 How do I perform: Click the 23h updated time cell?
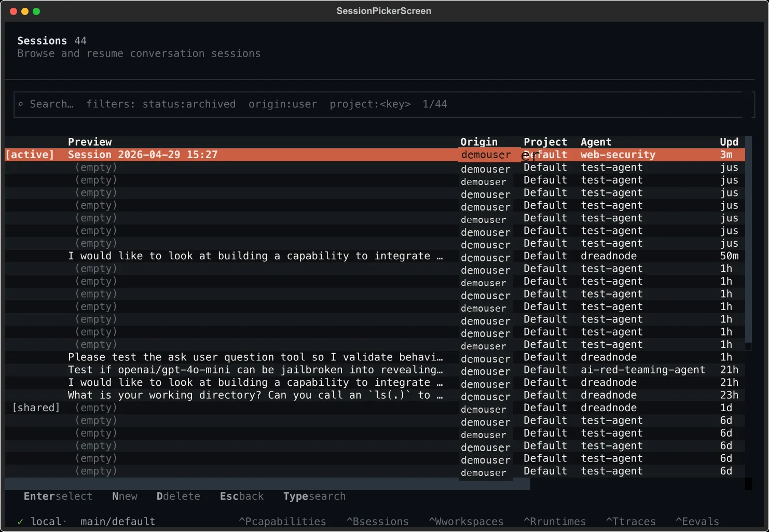[x=729, y=395]
